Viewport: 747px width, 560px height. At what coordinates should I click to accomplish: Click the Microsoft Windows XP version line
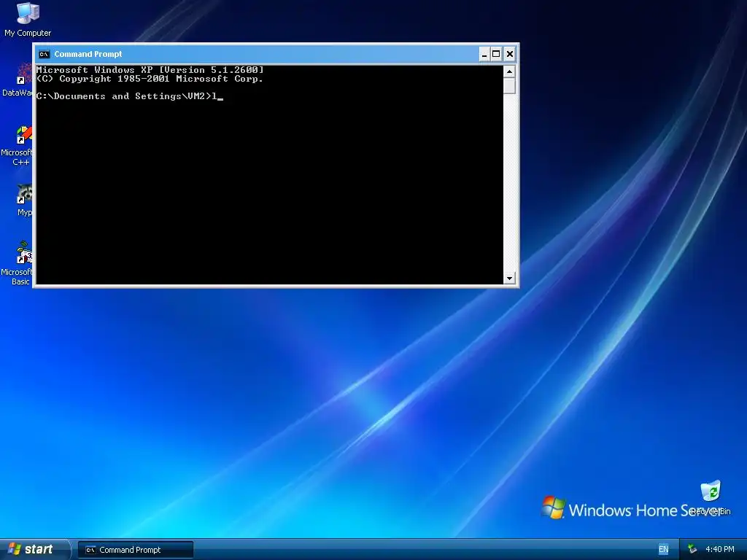point(150,69)
